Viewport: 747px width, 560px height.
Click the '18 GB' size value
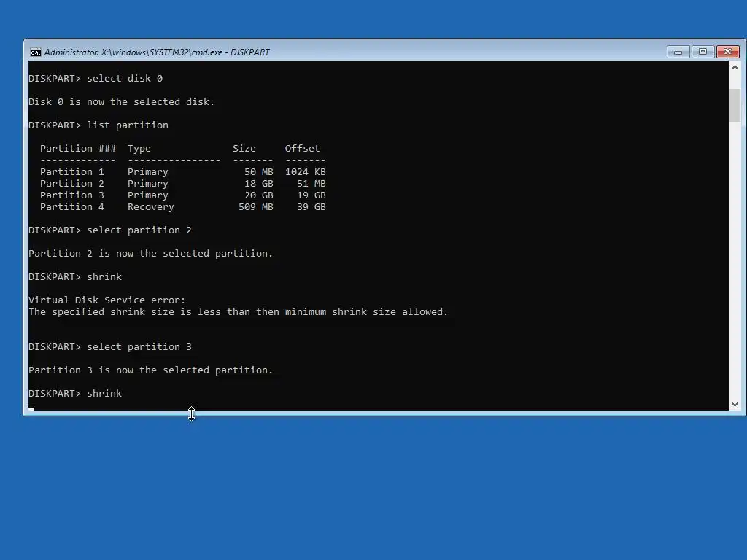pyautogui.click(x=259, y=183)
